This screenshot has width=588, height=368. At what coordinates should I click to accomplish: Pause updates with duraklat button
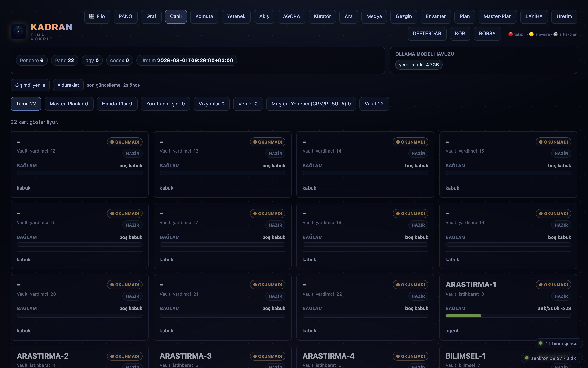(68, 85)
